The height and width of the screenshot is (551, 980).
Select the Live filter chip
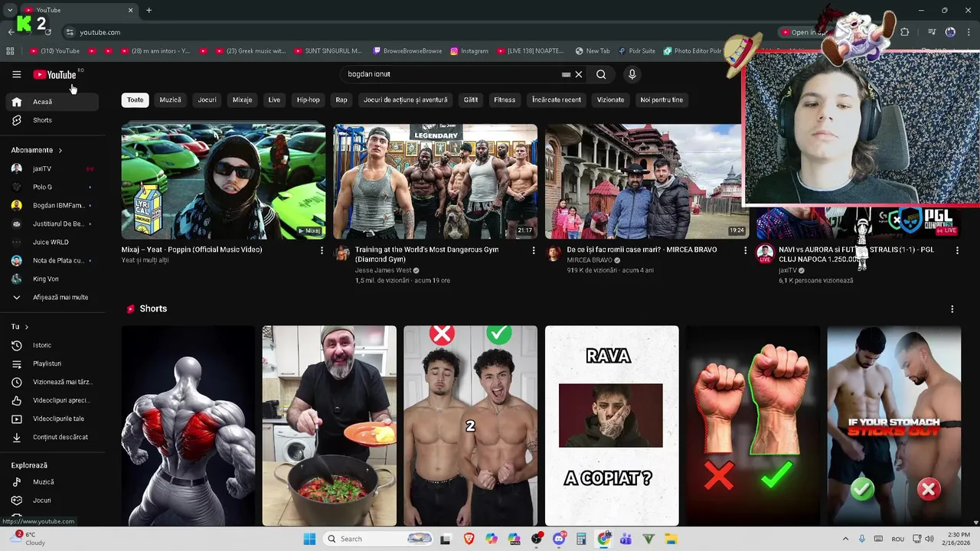point(274,99)
